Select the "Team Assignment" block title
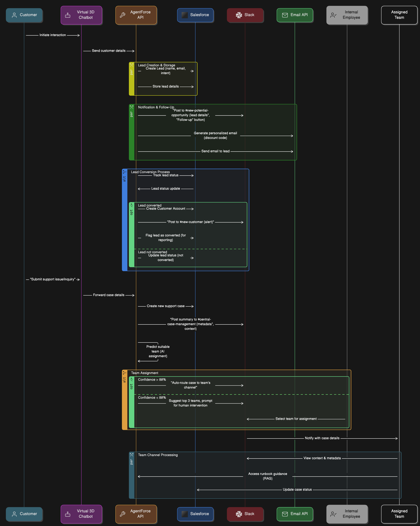420x526 pixels. pyautogui.click(x=144, y=373)
